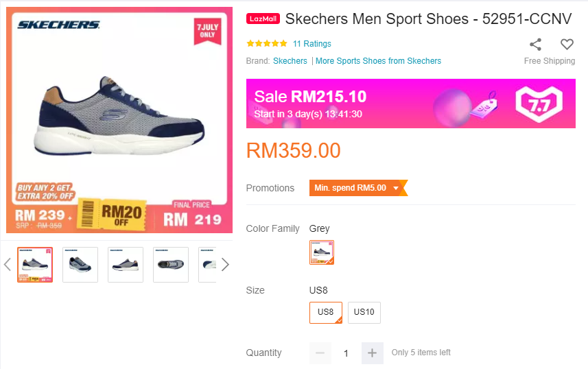This screenshot has width=588, height=369.
Task: Open the Skechers brand link
Action: pyautogui.click(x=290, y=61)
